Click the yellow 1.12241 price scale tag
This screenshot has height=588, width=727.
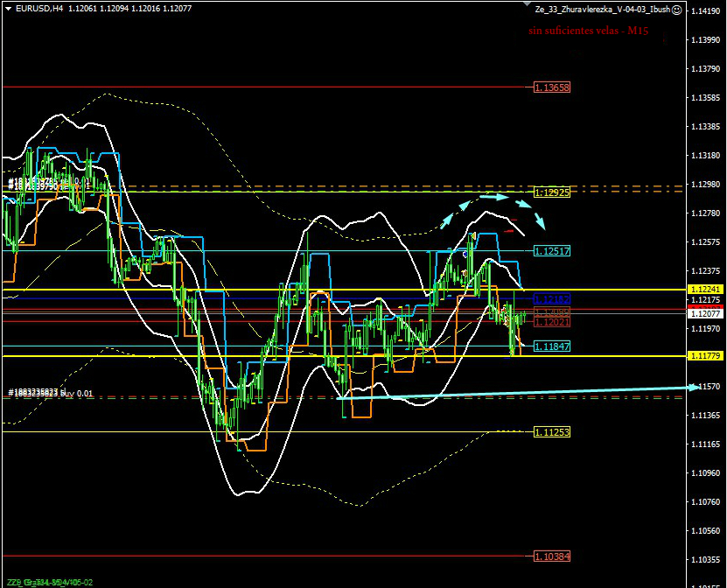tap(705, 289)
